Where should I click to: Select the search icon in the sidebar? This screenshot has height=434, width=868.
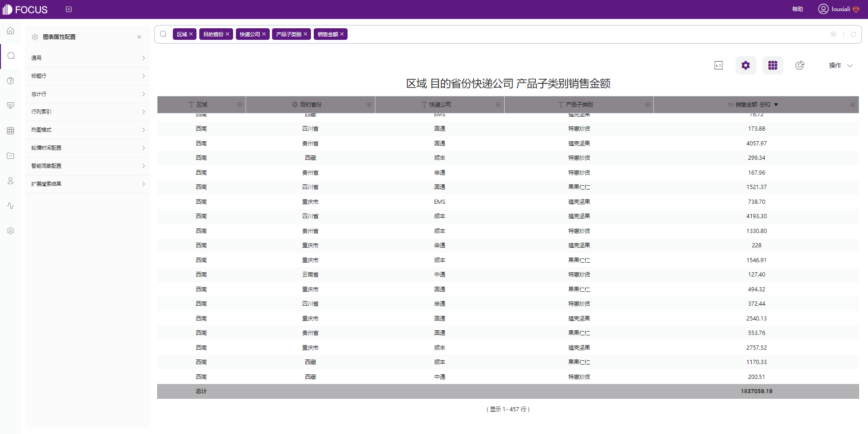(10, 56)
